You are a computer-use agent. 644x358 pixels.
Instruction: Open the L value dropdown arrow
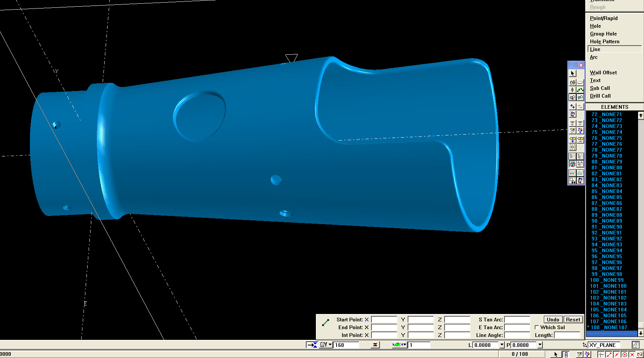click(502, 345)
